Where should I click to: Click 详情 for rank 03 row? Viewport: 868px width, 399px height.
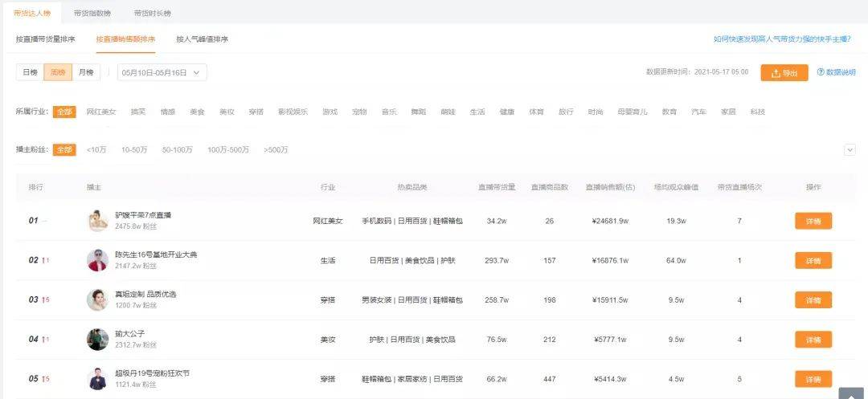pos(813,300)
